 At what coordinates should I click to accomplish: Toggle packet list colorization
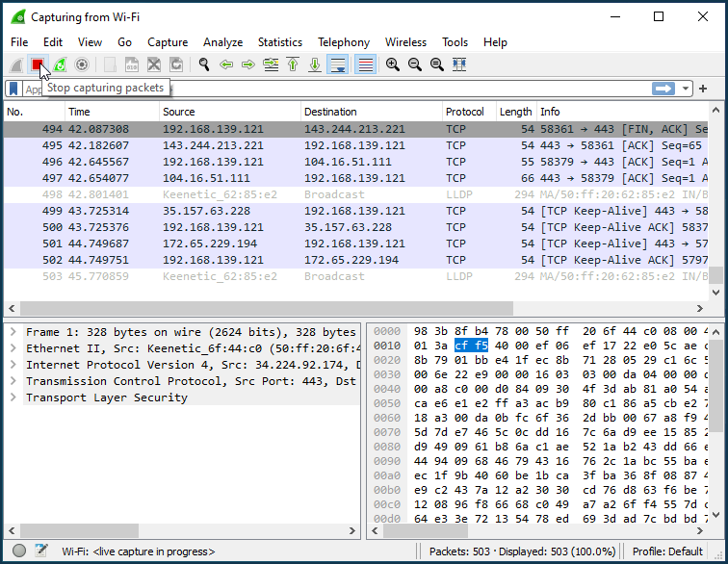click(365, 64)
